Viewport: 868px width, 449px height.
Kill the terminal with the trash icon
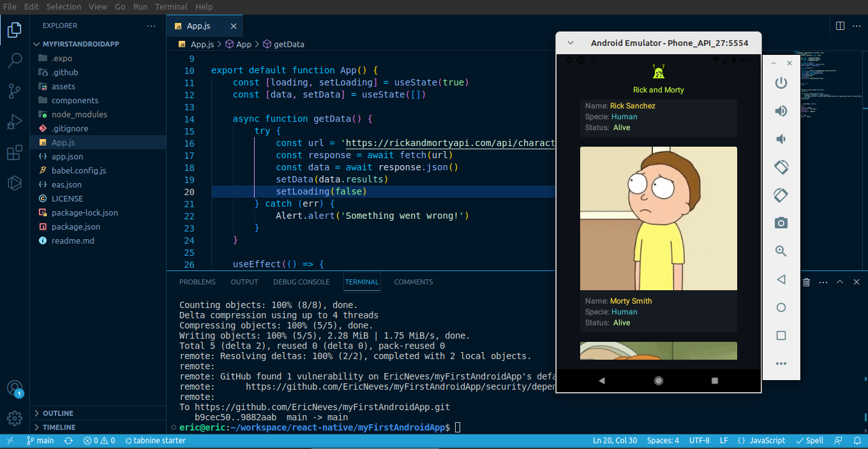click(807, 282)
